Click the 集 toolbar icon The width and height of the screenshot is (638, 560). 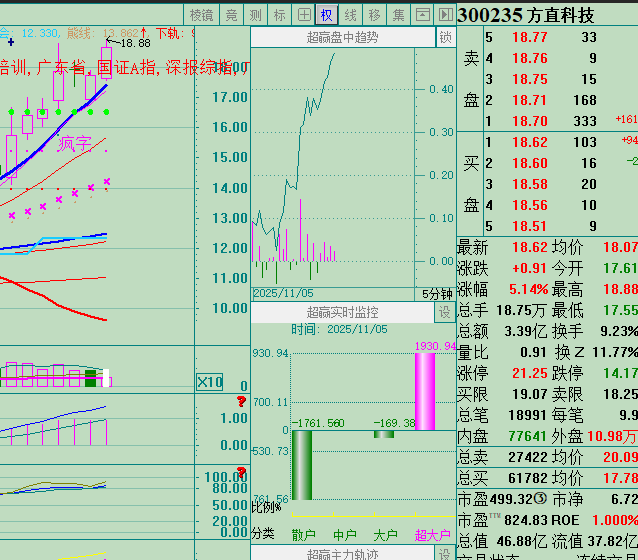(399, 14)
